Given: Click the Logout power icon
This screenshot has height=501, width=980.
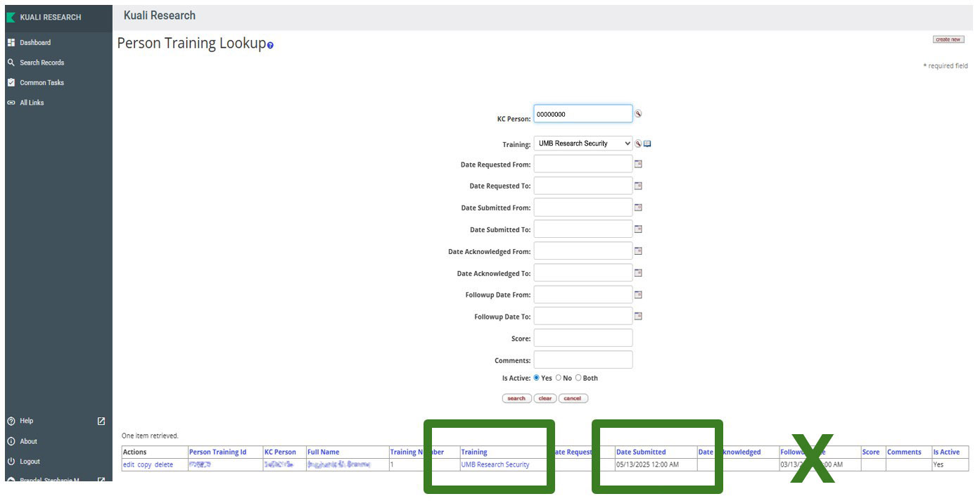Looking at the screenshot, I should point(11,462).
